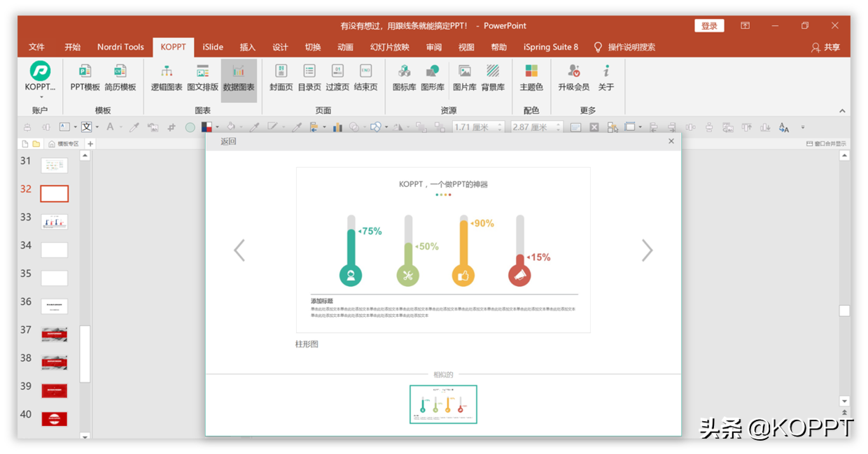Switch to the iSlide tab
This screenshot has width=868, height=454.
[213, 47]
